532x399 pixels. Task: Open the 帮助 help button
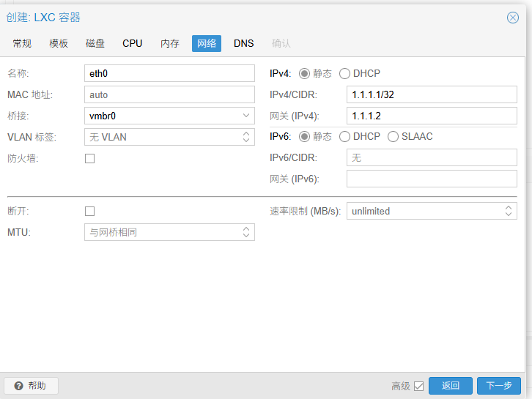pyautogui.click(x=31, y=386)
